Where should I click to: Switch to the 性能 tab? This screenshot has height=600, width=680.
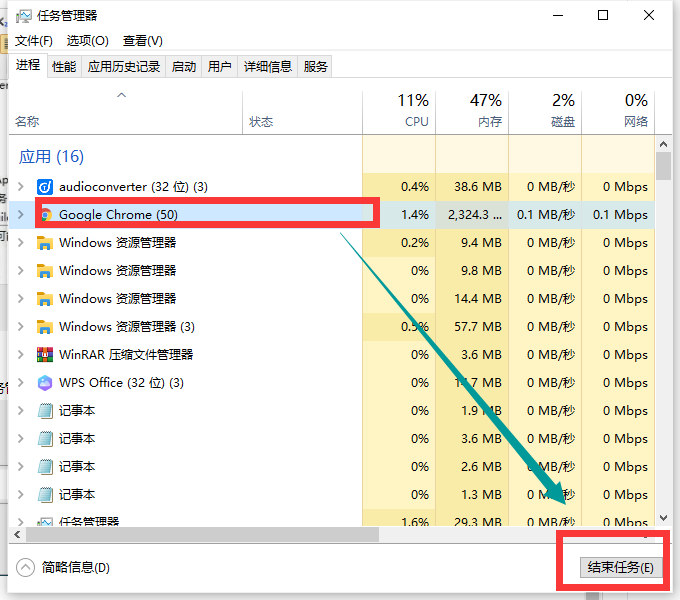click(63, 67)
